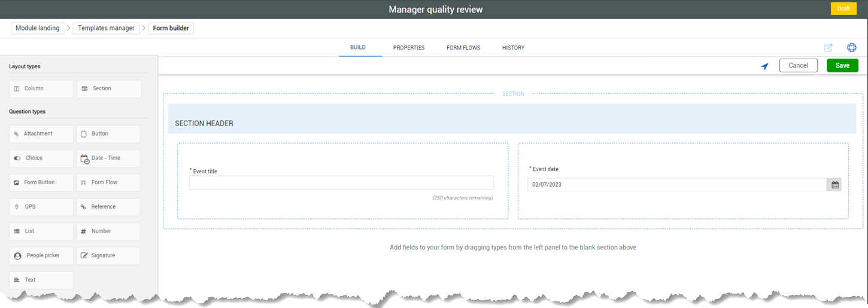The height and width of the screenshot is (308, 868).
Task: Switch to the Properties tab
Action: [409, 48]
